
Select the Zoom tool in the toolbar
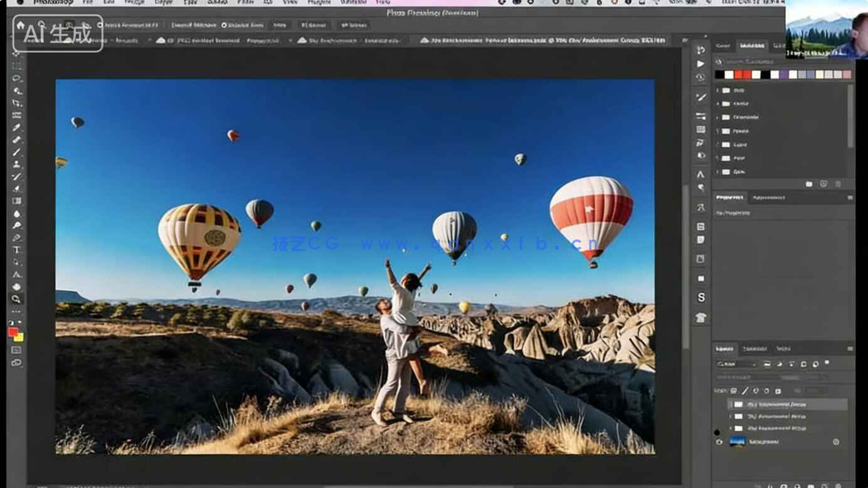(x=16, y=299)
